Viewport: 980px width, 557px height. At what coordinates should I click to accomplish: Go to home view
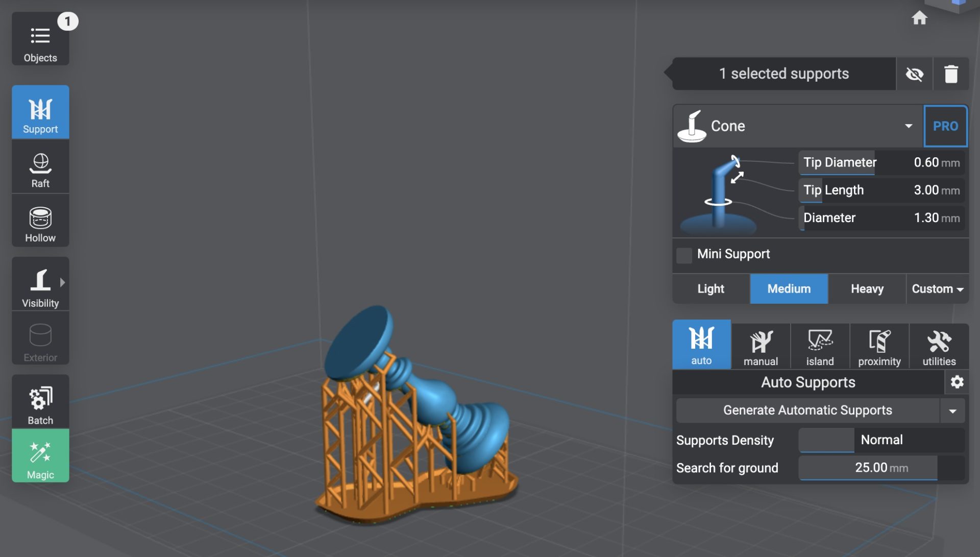[919, 18]
